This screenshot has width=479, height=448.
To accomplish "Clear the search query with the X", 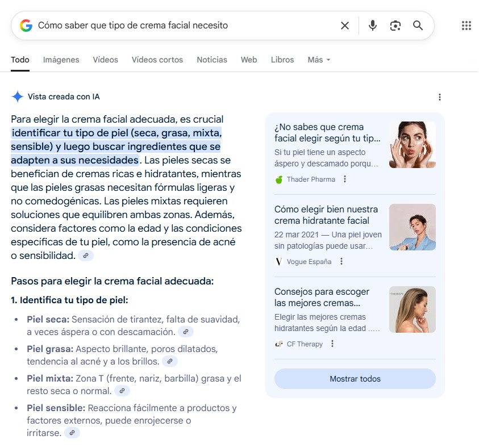I will [345, 25].
